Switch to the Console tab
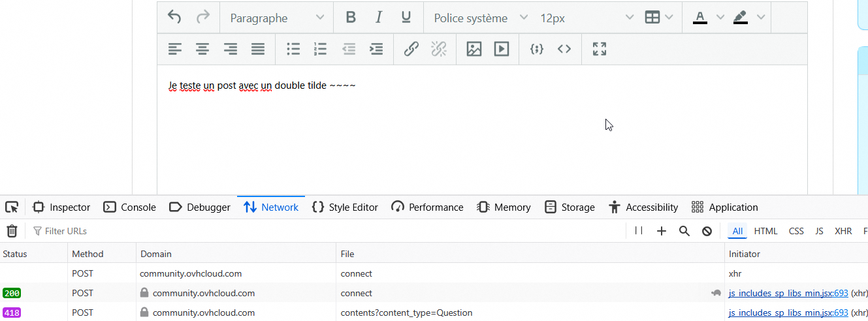The width and height of the screenshot is (868, 321). pos(130,207)
